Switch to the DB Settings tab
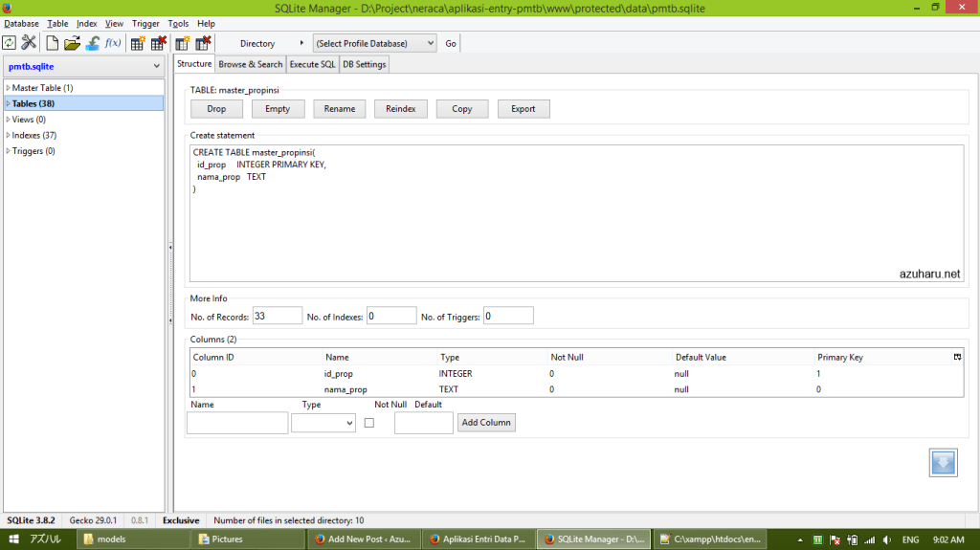 (365, 64)
